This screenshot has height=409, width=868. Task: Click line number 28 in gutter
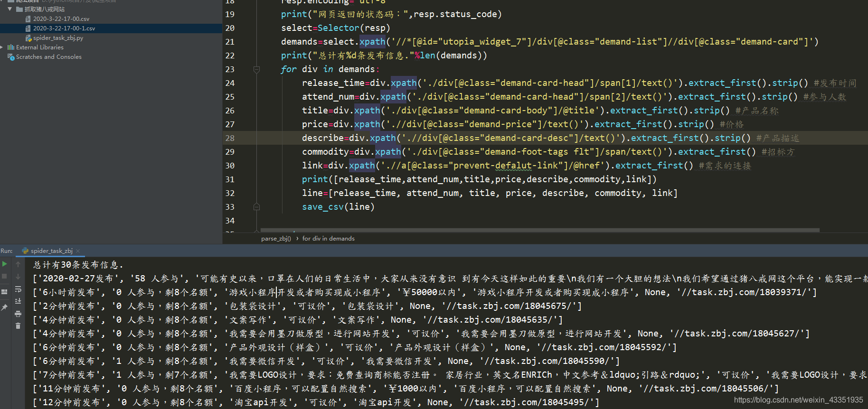pyautogui.click(x=230, y=138)
